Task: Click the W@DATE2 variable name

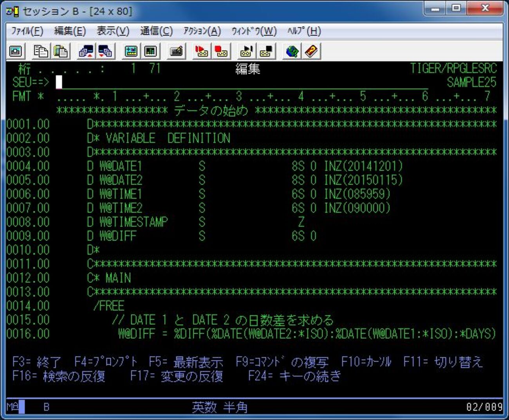Action: coord(121,180)
